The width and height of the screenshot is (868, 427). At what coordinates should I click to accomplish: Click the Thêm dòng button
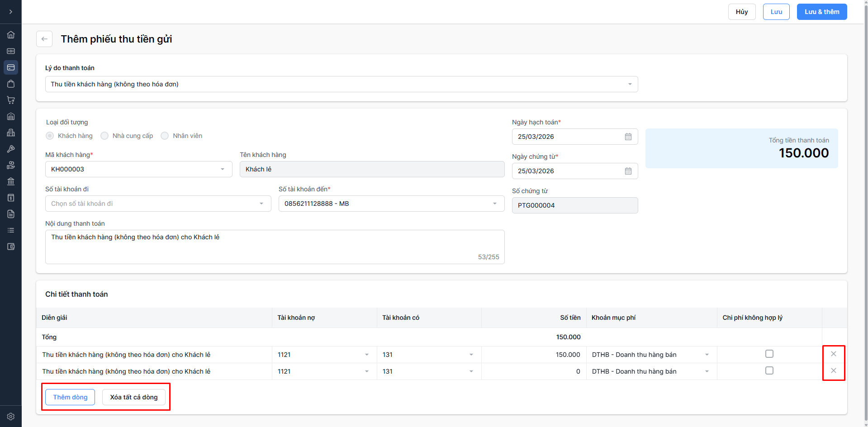tap(70, 397)
